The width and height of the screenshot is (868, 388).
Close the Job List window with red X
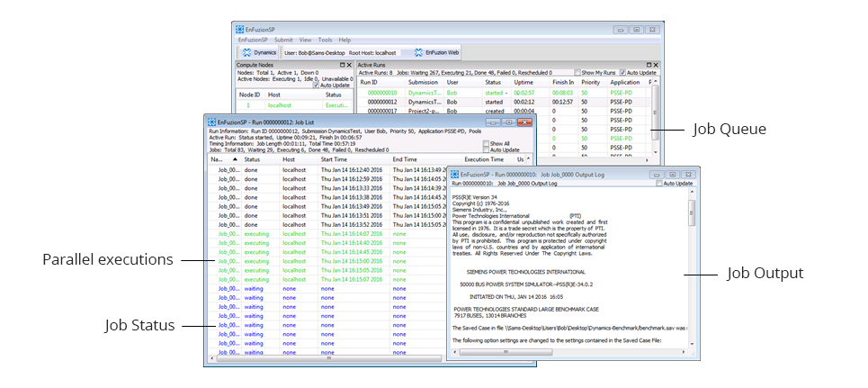pos(524,122)
